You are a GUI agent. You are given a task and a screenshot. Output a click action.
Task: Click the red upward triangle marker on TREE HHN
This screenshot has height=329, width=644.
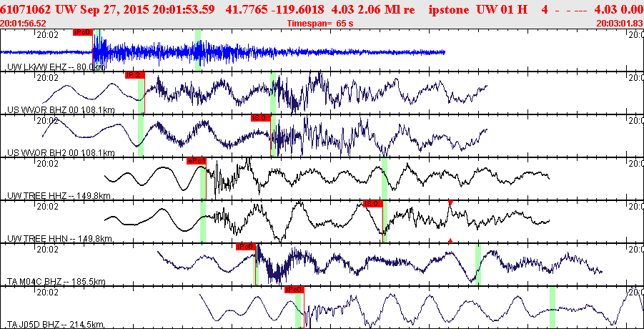click(x=450, y=241)
